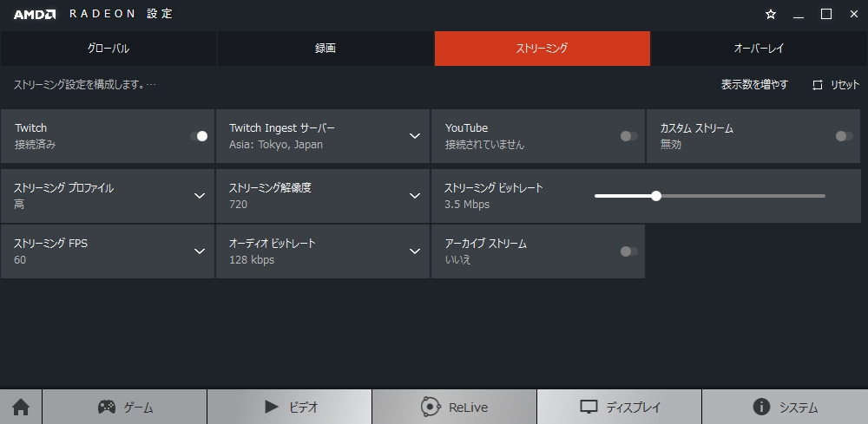Toggle the アーカイブ ストリーム switch
The width and height of the screenshot is (868, 424).
pos(628,251)
